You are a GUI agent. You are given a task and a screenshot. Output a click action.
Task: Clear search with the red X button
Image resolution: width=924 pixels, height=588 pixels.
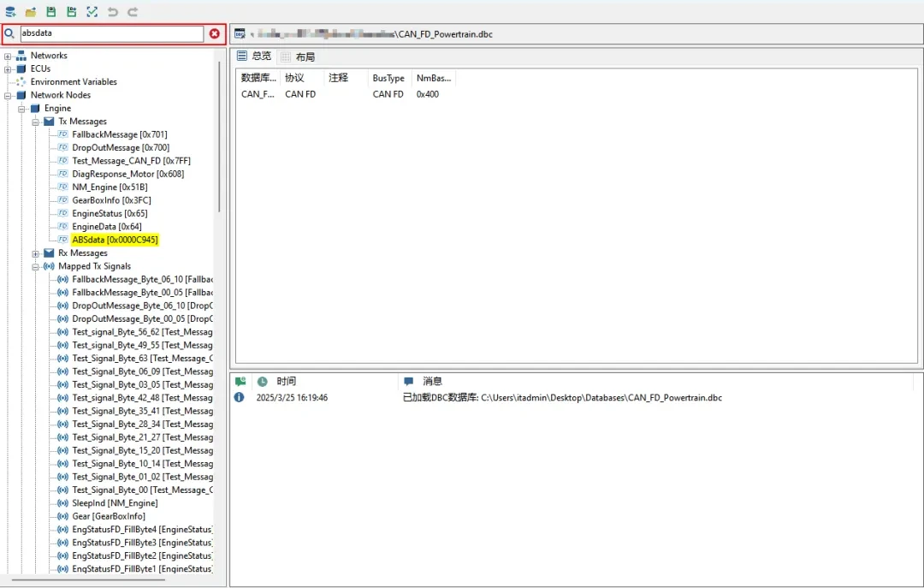pyautogui.click(x=215, y=34)
